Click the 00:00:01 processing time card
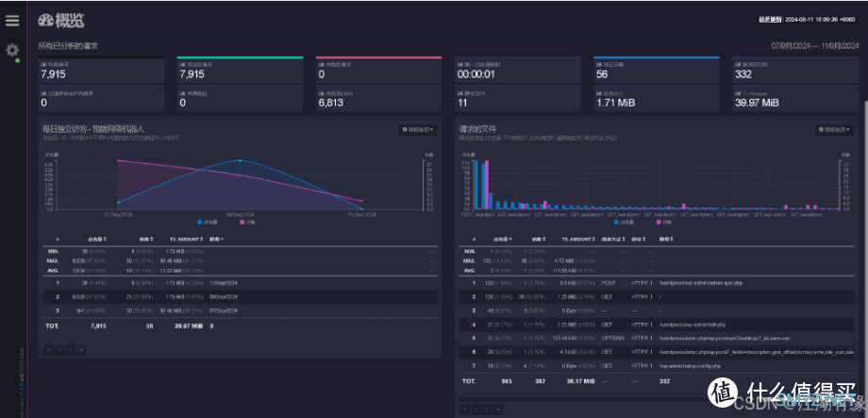The height and width of the screenshot is (418, 868). [518, 71]
